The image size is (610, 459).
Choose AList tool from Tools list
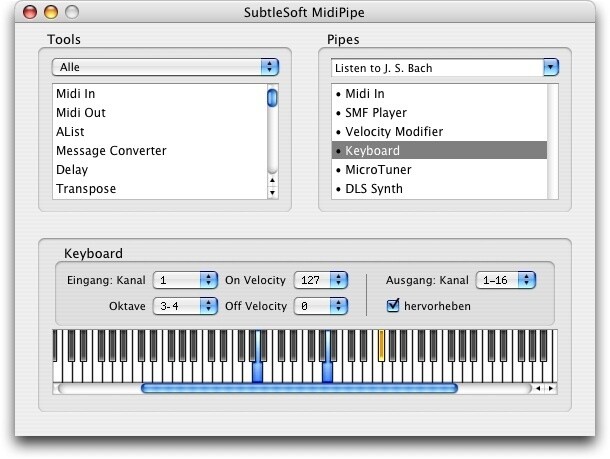click(70, 132)
